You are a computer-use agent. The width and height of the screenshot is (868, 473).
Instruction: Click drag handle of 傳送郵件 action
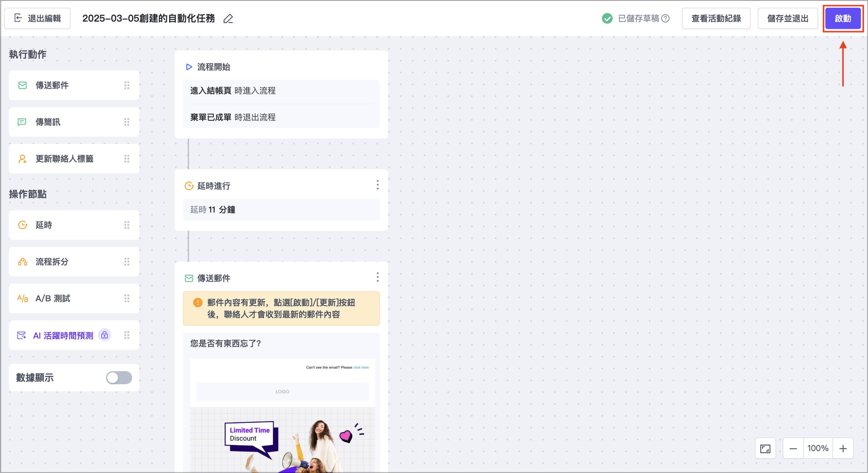(127, 85)
